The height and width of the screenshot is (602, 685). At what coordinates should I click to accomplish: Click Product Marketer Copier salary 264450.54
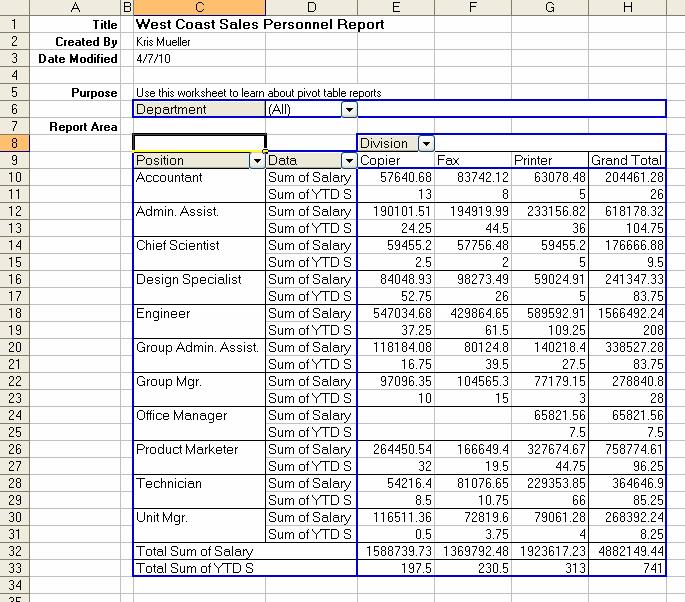[396, 450]
